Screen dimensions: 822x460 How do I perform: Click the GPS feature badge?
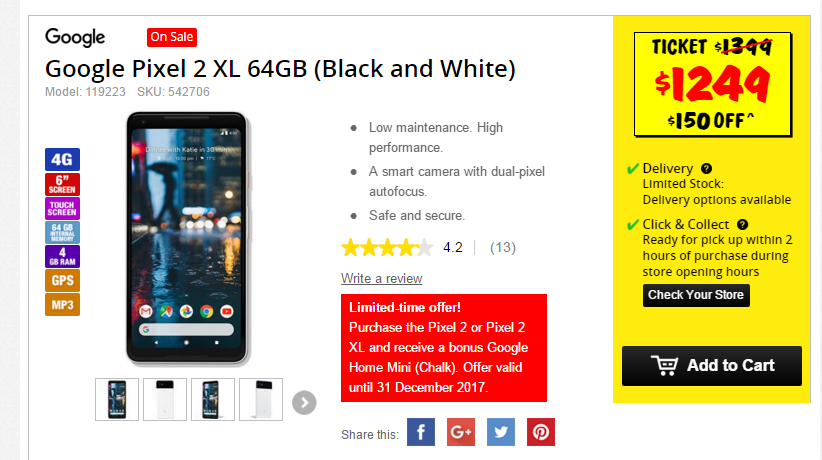(x=62, y=281)
